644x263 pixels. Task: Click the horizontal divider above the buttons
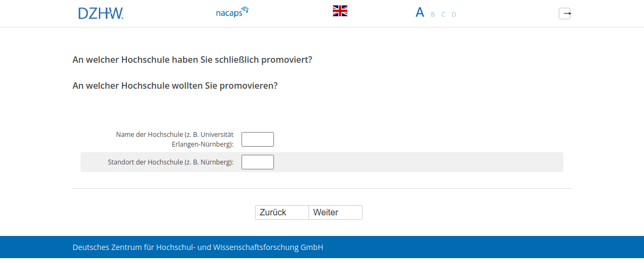click(322, 189)
